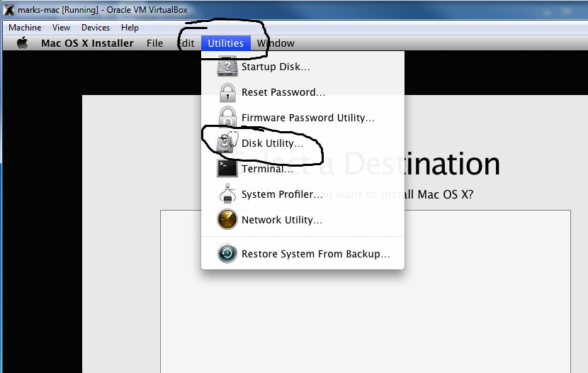The height and width of the screenshot is (373, 588).
Task: Click the Reset Password padlock icon
Action: click(227, 92)
